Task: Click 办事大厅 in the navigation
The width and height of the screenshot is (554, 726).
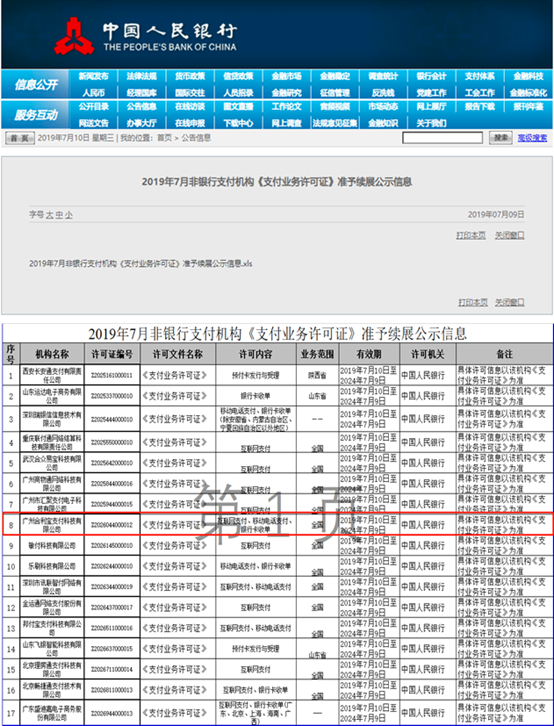Action: tap(142, 123)
